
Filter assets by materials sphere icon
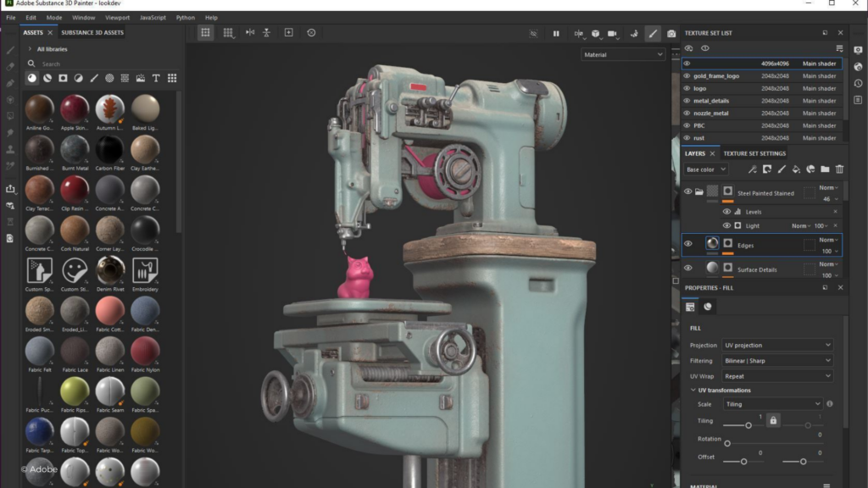(x=32, y=79)
